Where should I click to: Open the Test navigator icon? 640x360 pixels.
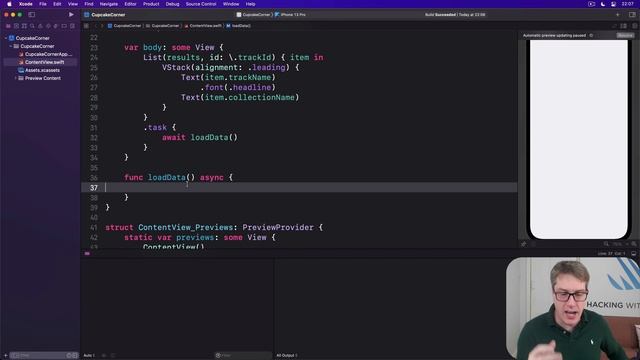tap(48, 26)
